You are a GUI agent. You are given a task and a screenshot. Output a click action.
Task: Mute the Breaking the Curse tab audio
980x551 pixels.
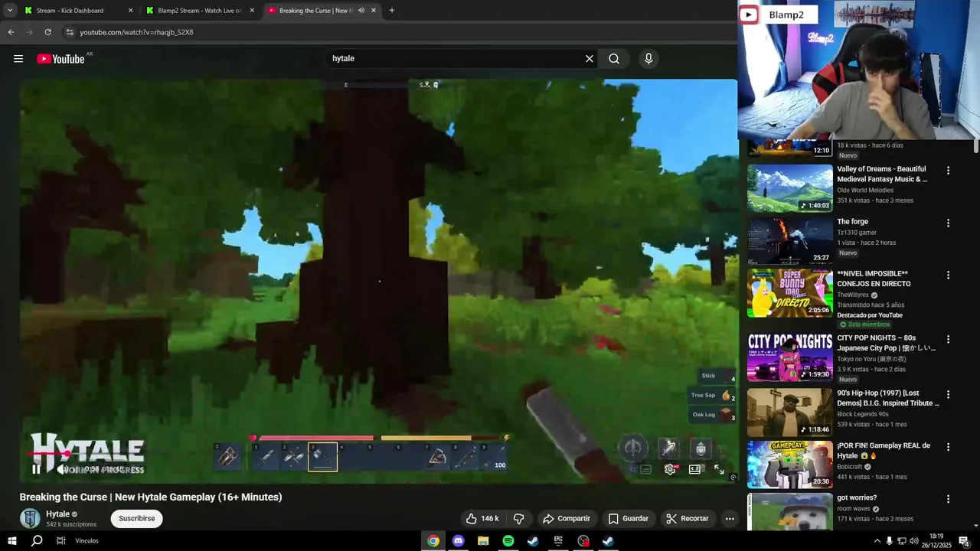(x=361, y=11)
